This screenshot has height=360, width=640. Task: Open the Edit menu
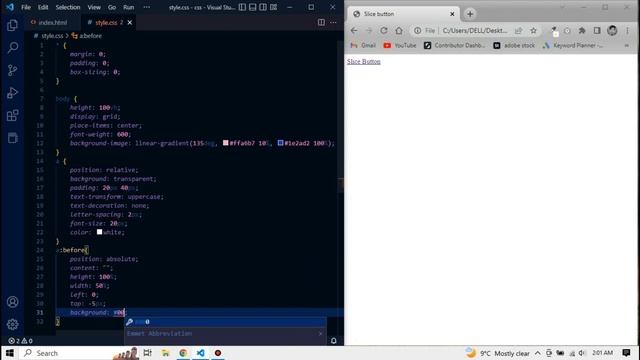43,7
